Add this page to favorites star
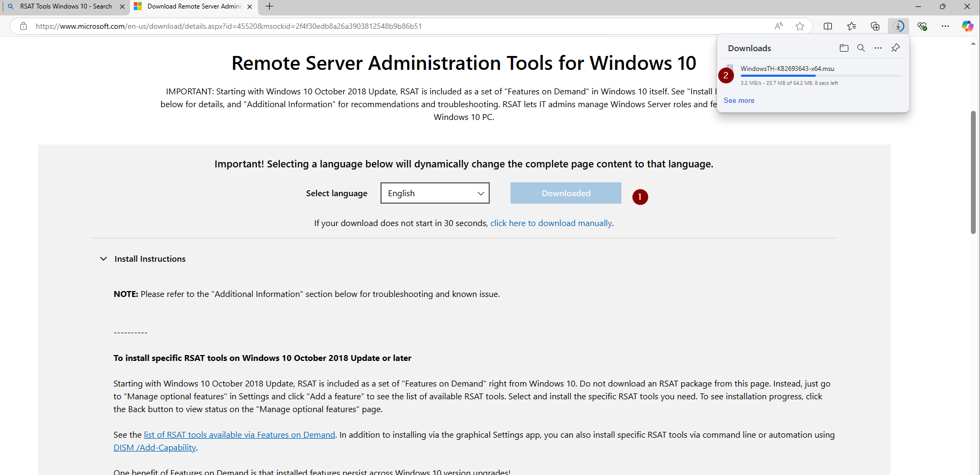 (800, 26)
